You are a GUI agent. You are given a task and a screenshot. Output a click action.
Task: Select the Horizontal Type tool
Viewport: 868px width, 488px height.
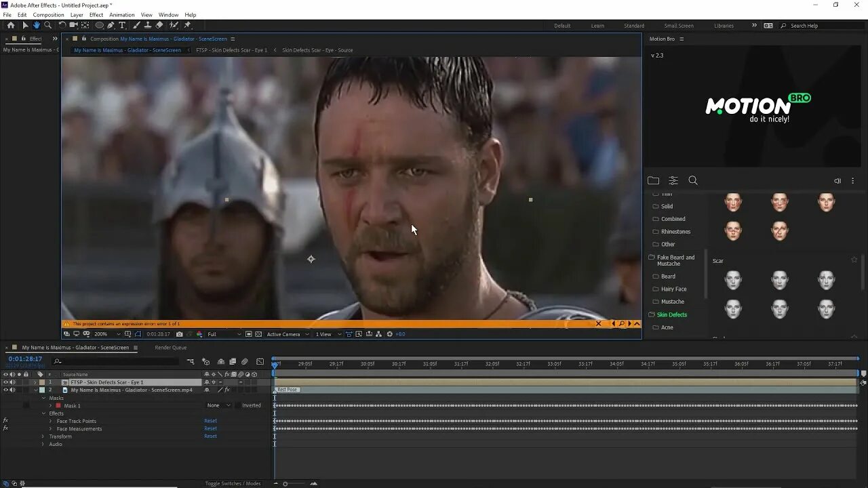point(122,25)
